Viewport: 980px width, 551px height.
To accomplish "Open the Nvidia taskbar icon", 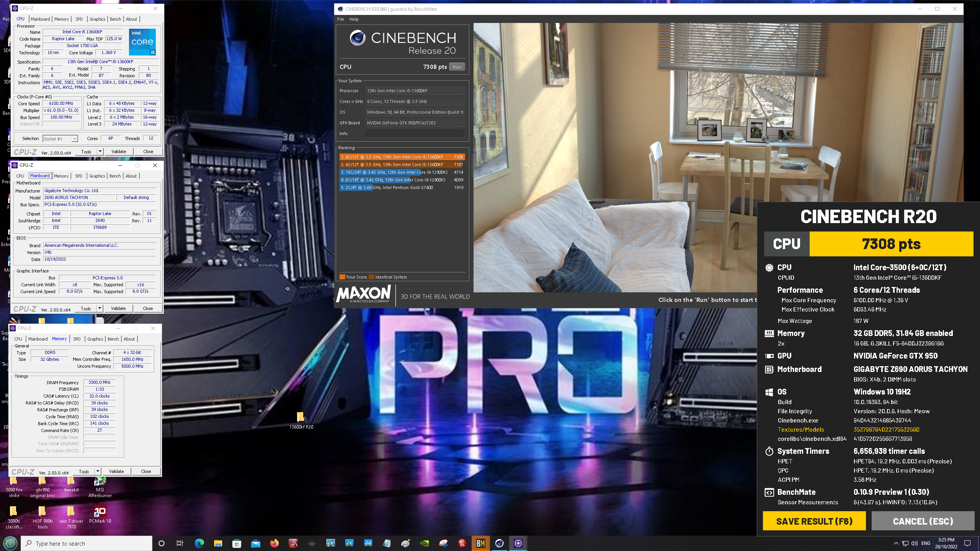I will pos(424,543).
